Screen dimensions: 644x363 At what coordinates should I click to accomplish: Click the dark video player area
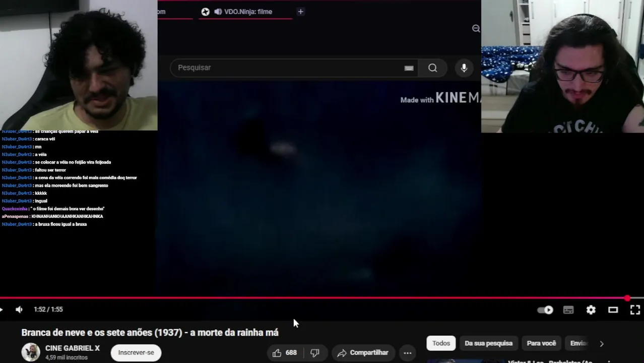tap(319, 189)
